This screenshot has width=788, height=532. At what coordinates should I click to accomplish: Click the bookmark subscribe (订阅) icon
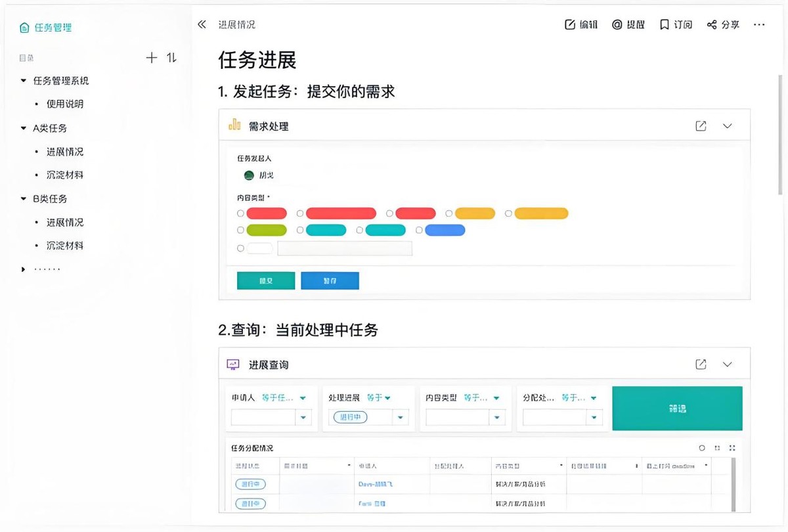click(x=665, y=24)
